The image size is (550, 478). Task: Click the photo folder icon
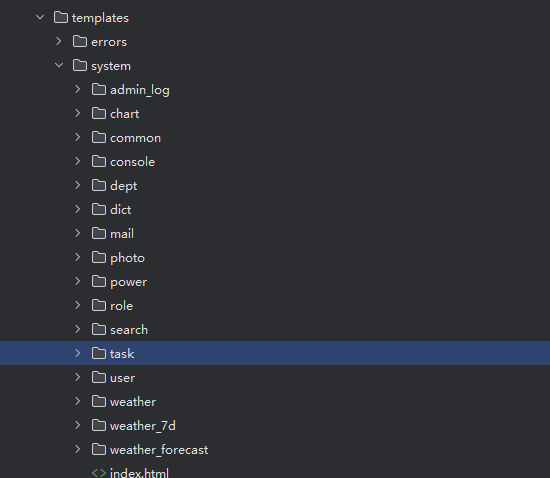[99, 257]
